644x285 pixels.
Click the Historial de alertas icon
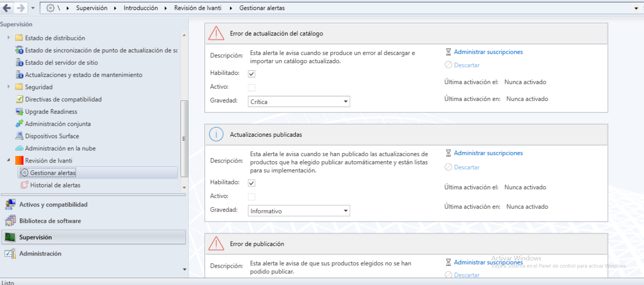pos(24,185)
